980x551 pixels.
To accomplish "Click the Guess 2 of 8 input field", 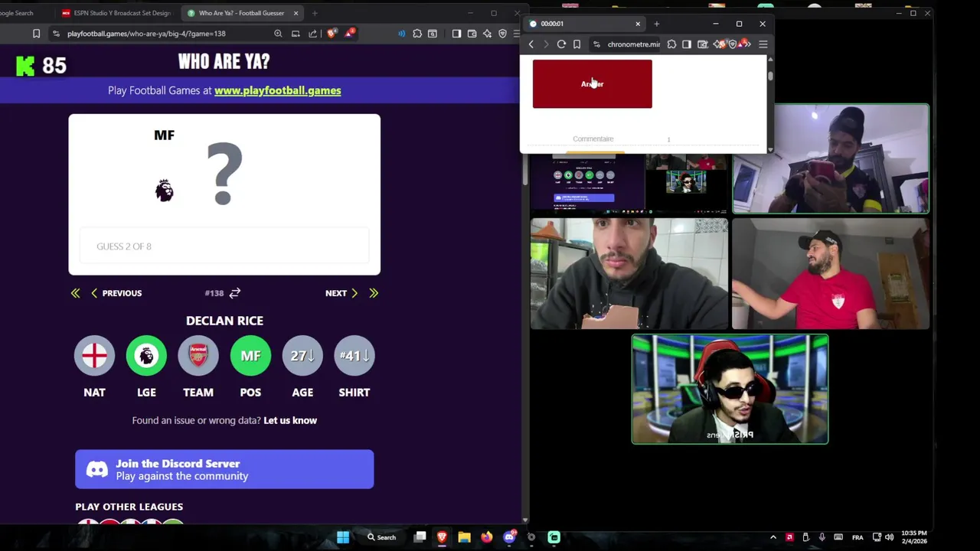I will (x=224, y=246).
